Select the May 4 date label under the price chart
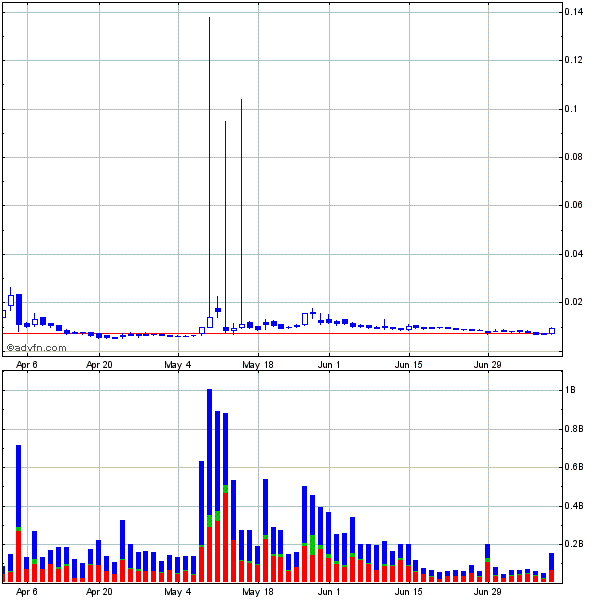 (178, 365)
